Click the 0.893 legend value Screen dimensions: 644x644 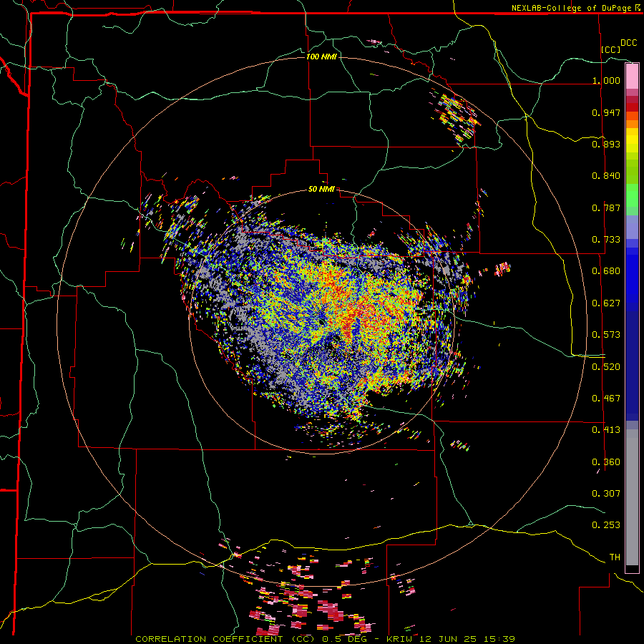[606, 144]
